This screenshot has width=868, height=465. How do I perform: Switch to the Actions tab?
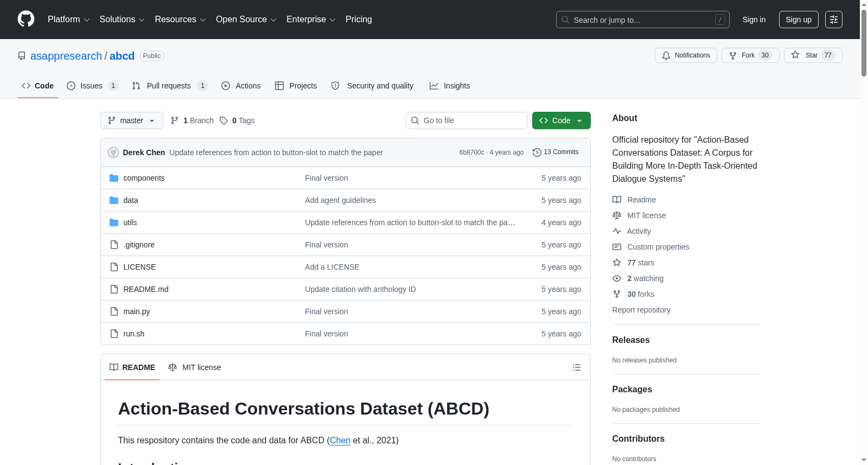click(x=241, y=86)
